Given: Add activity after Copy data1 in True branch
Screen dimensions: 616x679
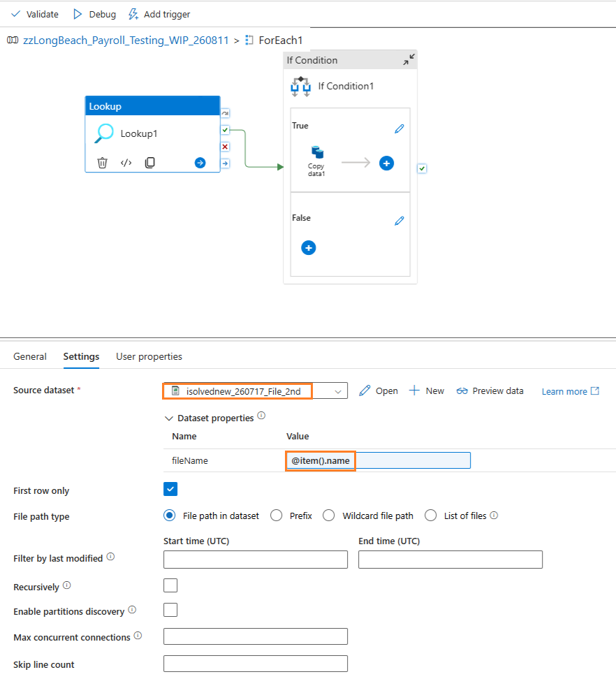Looking at the screenshot, I should pos(386,163).
